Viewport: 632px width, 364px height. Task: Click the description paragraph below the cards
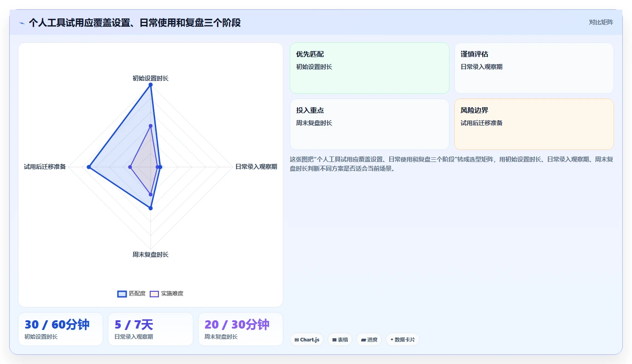pyautogui.click(x=451, y=164)
